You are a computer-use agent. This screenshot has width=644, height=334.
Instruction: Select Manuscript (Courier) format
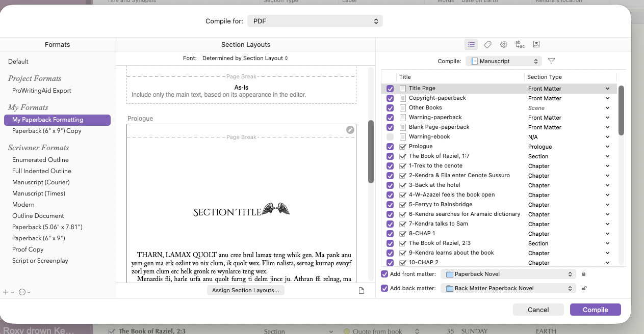[41, 182]
